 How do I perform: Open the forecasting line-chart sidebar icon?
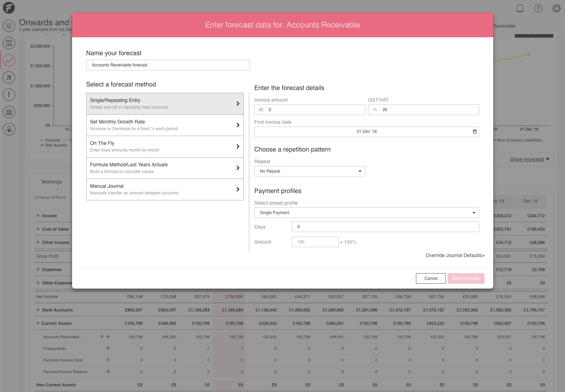[x=9, y=60]
